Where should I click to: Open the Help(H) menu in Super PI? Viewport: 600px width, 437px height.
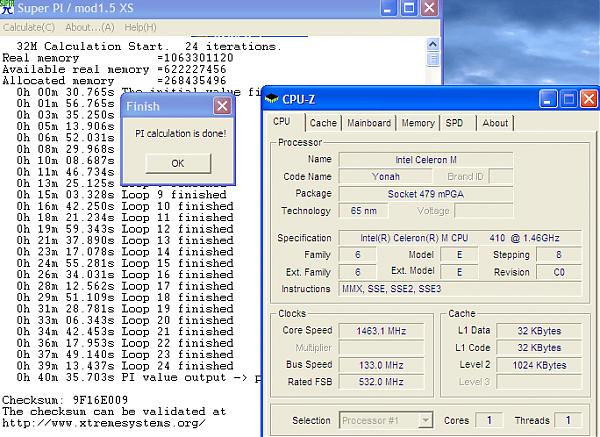pos(140,27)
